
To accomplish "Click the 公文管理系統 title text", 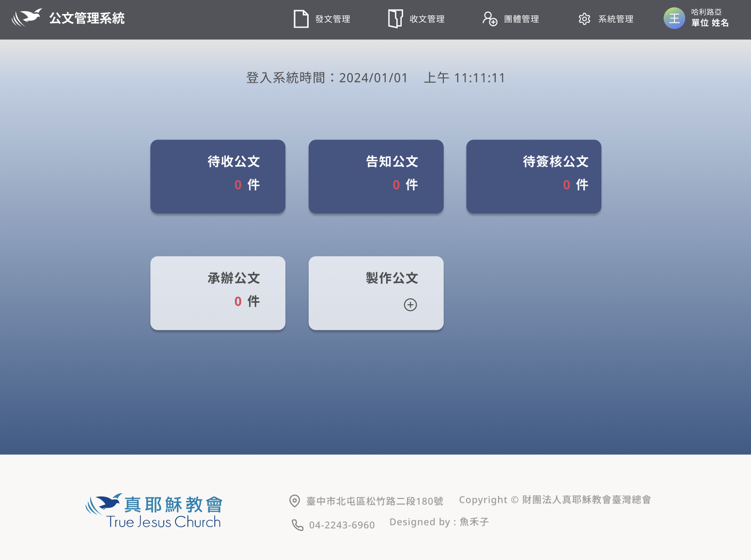I will pos(87,18).
